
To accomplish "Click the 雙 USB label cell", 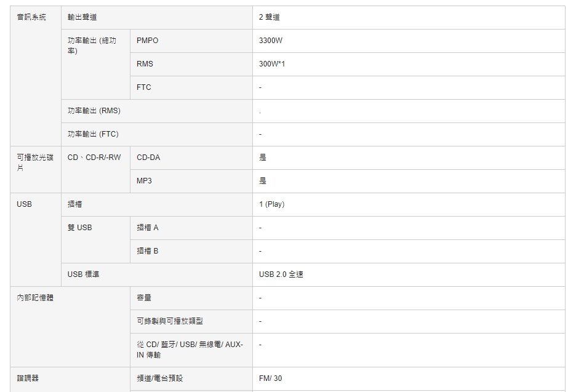I will (x=79, y=228).
